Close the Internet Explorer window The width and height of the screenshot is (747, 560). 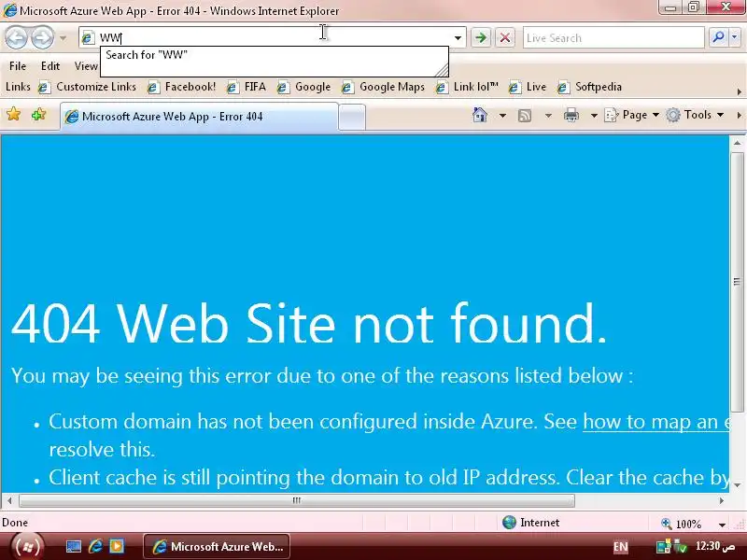[x=726, y=7]
